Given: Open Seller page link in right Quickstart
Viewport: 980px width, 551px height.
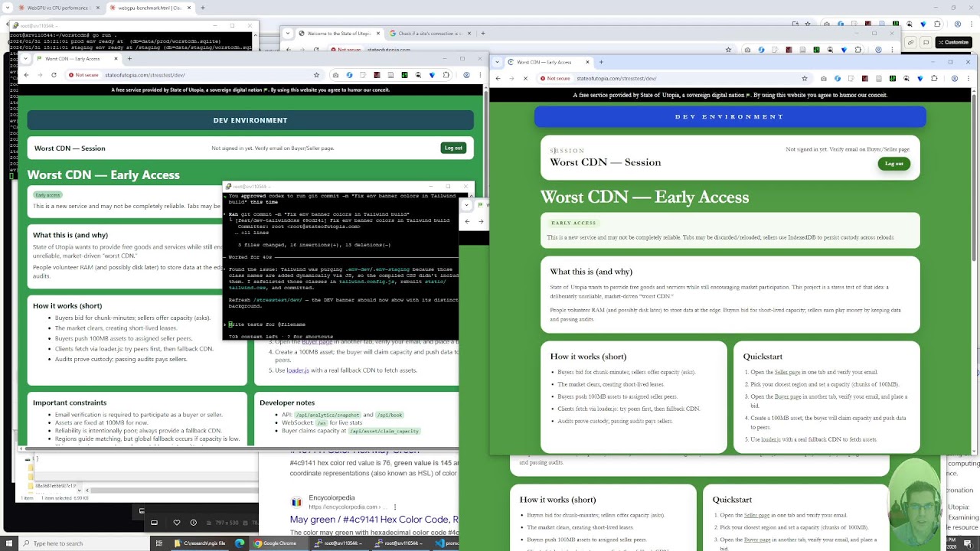Looking at the screenshot, I should pyautogui.click(x=787, y=372).
